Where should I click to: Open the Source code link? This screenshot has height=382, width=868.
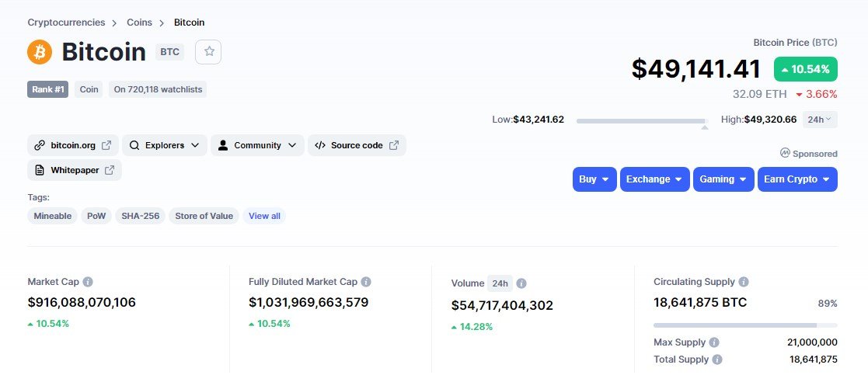tap(357, 145)
